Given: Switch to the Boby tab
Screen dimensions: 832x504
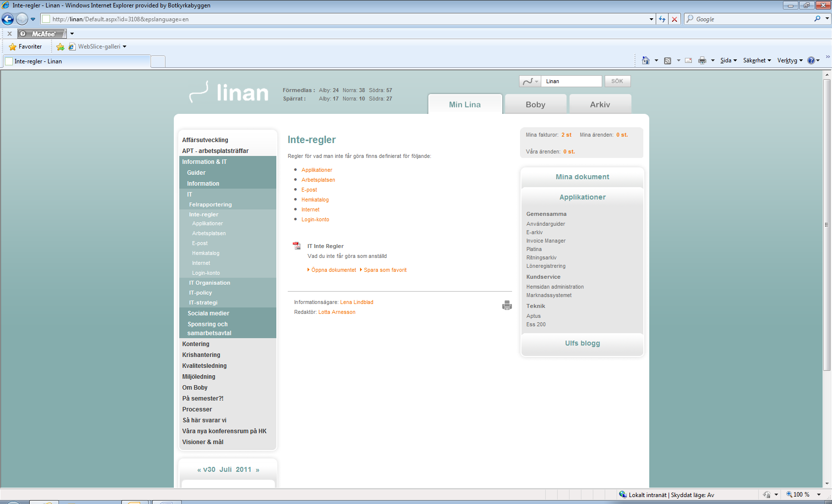Looking at the screenshot, I should pos(535,104).
